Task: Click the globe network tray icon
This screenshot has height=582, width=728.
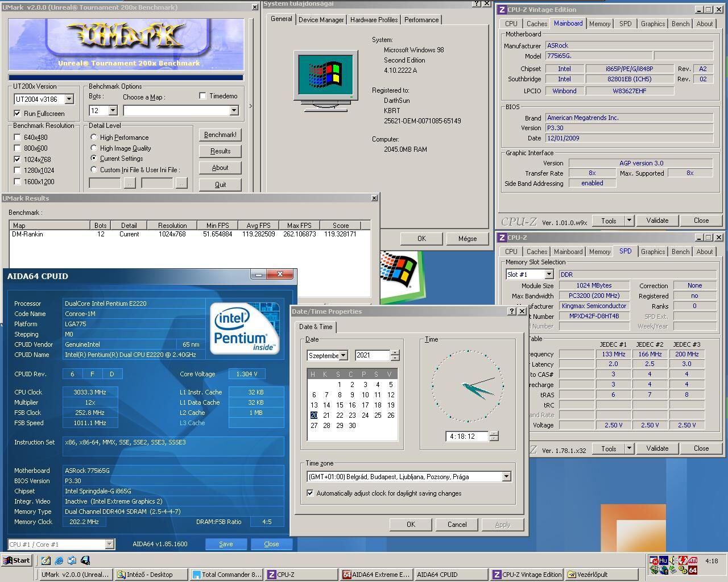Action: (664, 570)
